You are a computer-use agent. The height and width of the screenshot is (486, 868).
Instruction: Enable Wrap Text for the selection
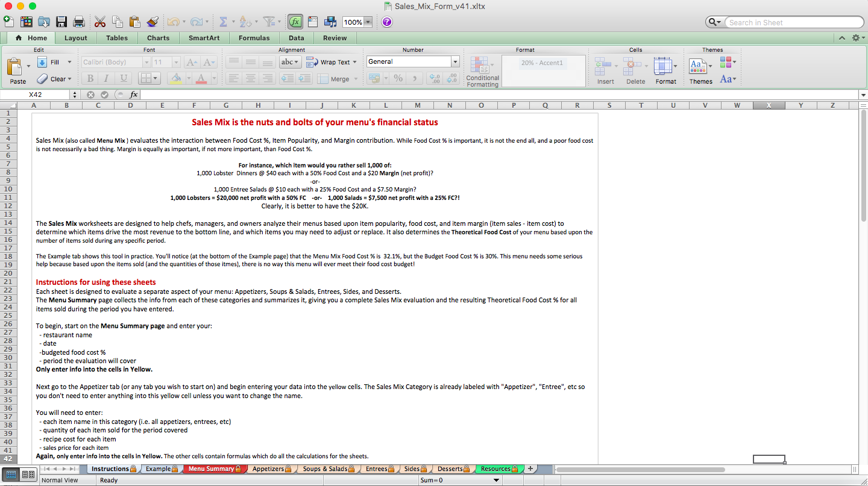[x=330, y=61]
